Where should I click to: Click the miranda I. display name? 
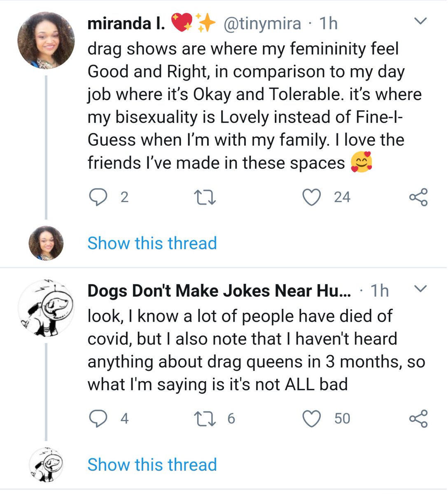pos(126,23)
